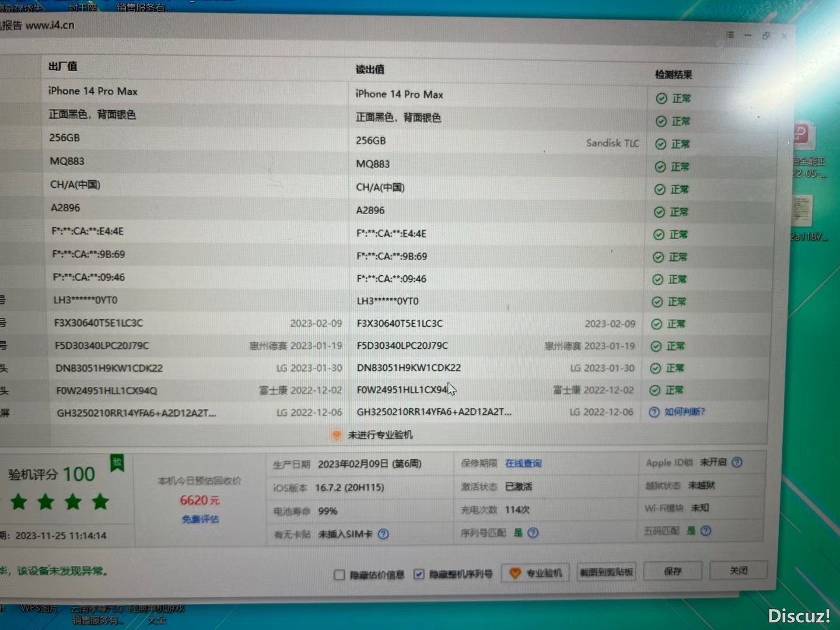840x630 pixels.
Task: Open help icon next to Apple ID锁 未开启
Action: coord(737,462)
